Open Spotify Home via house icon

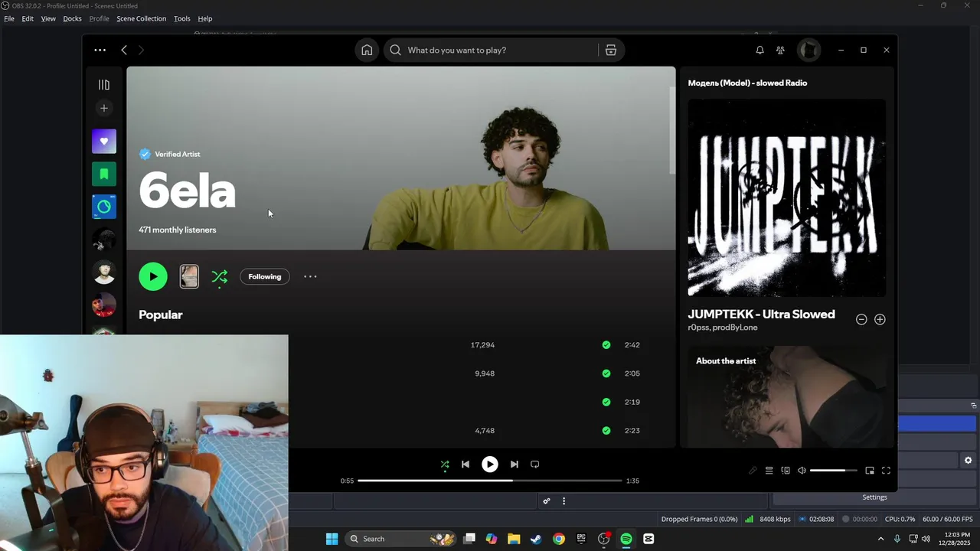pos(367,50)
